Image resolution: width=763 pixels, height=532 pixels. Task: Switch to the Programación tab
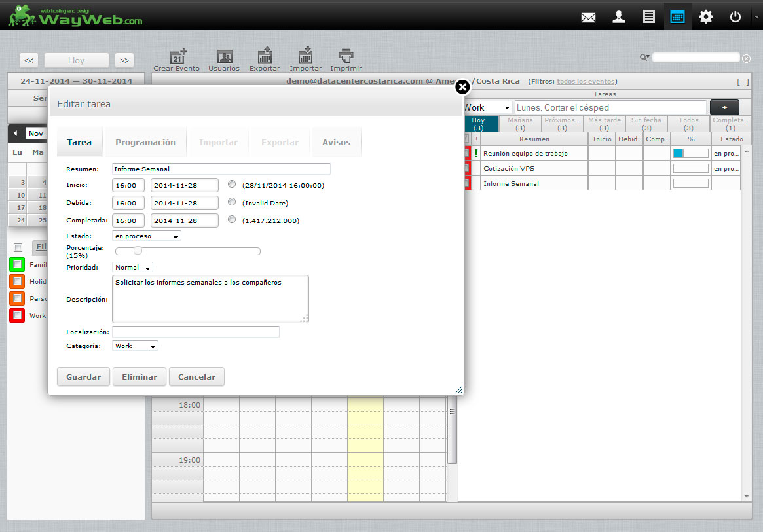point(145,142)
